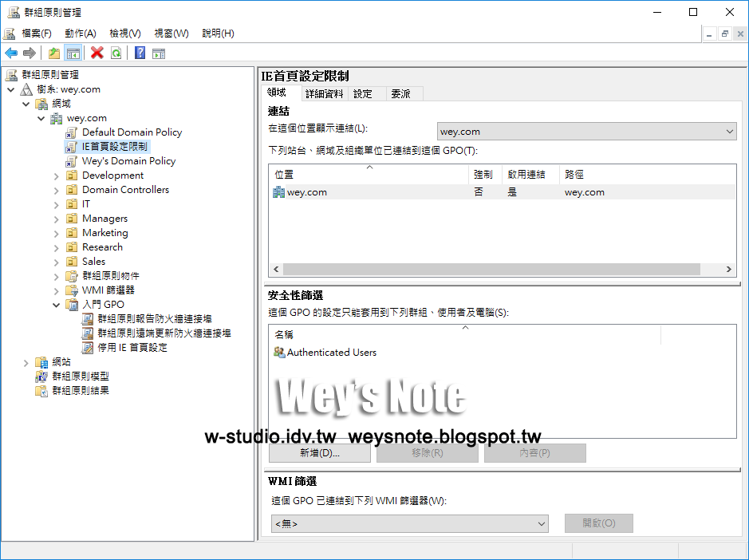The image size is (749, 560).
Task: Open the 檔案(F) menu
Action: pos(37,33)
